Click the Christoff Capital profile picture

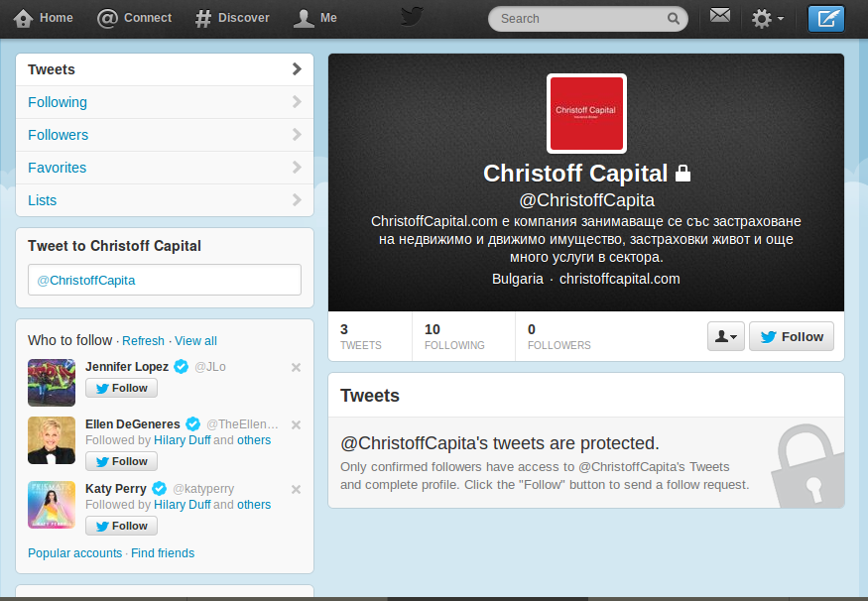tap(586, 113)
